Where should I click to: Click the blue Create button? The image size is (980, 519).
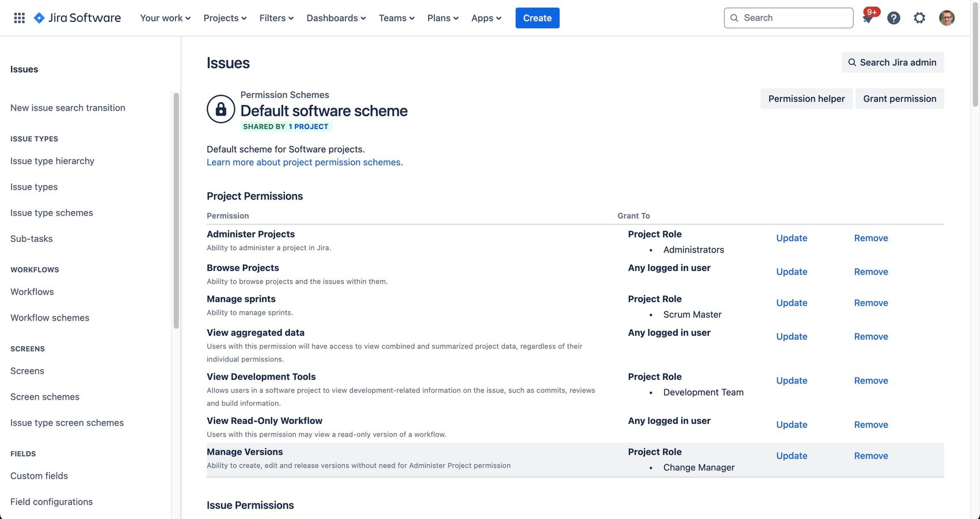pos(538,18)
